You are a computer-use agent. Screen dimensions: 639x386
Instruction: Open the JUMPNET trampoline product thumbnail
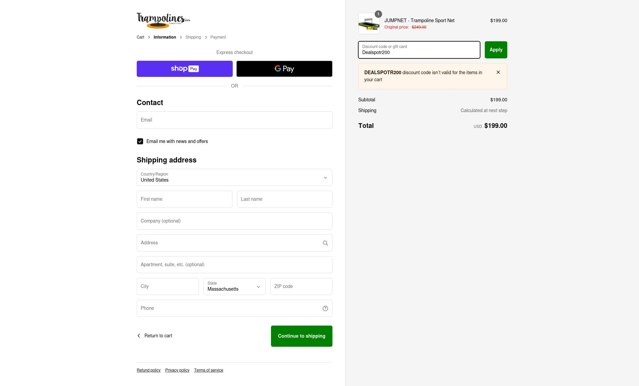pos(369,23)
